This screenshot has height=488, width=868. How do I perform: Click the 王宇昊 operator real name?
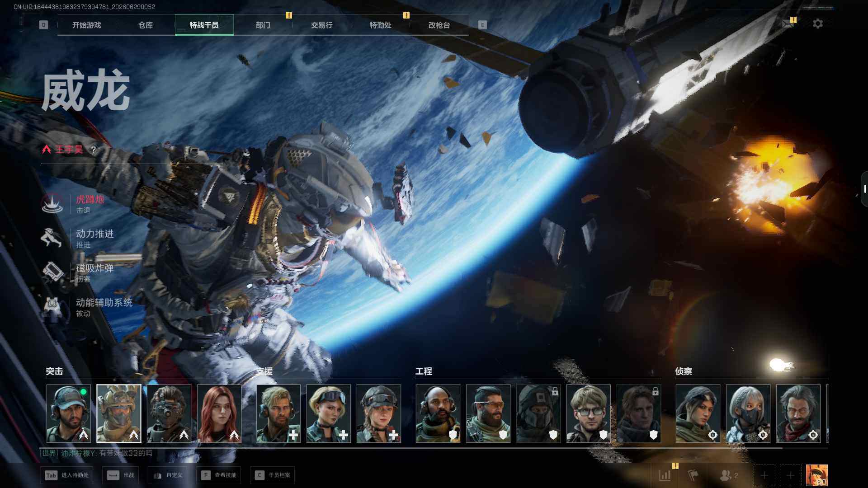(69, 150)
